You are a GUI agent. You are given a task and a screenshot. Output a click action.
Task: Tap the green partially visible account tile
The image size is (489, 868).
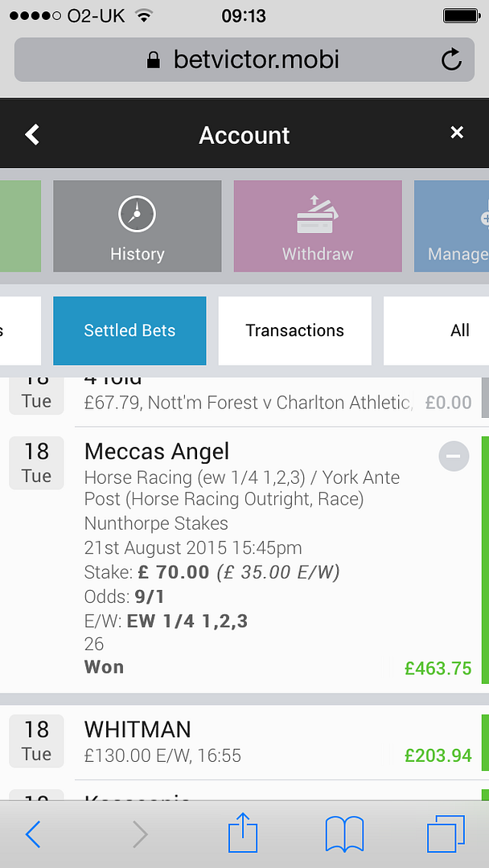[20, 226]
